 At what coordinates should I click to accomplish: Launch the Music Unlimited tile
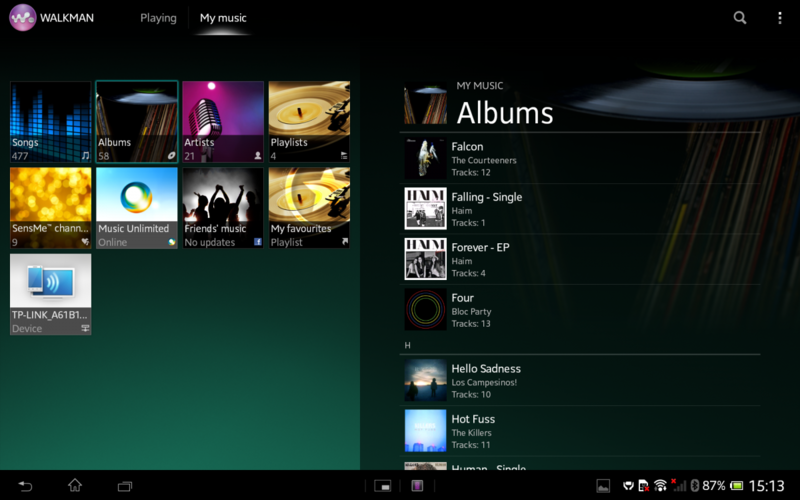tap(137, 208)
